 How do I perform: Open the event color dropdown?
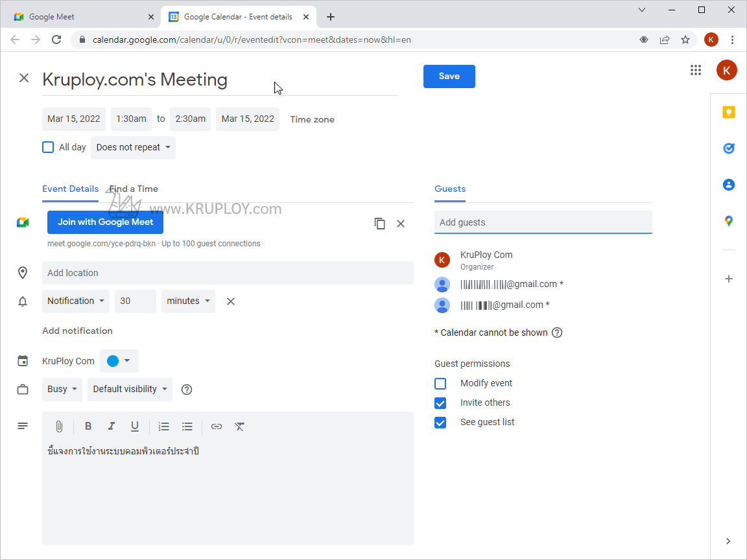pyautogui.click(x=119, y=361)
